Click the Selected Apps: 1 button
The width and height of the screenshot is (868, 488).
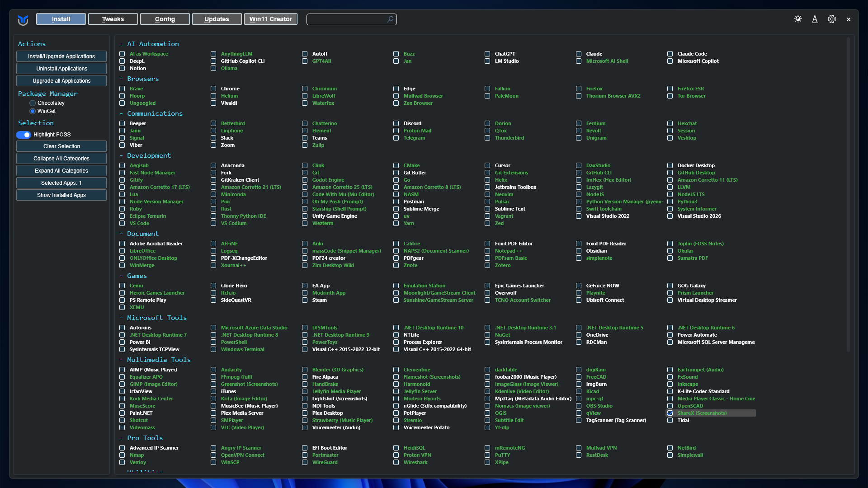(x=61, y=183)
